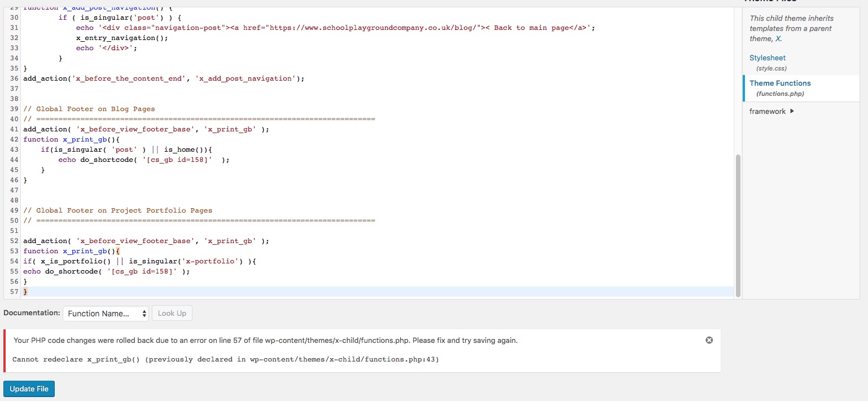Click the Update File button

[29, 389]
